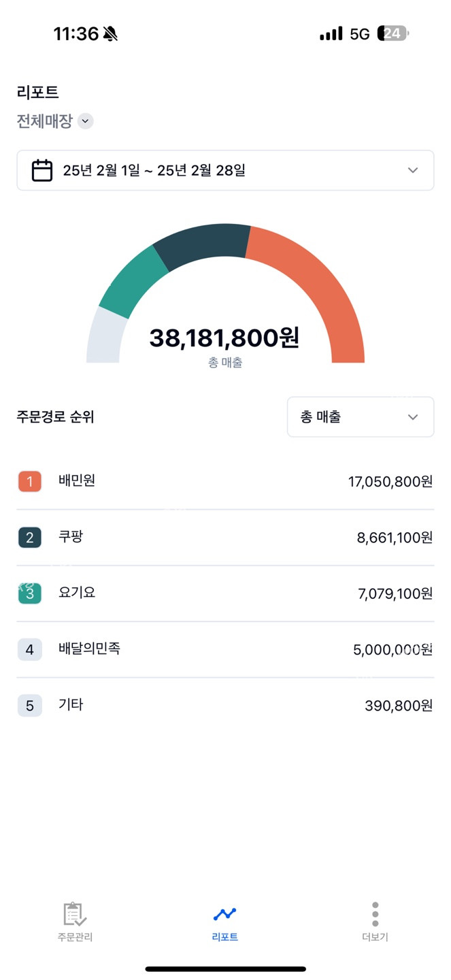Switch to the 더보기 tab label

375,937
